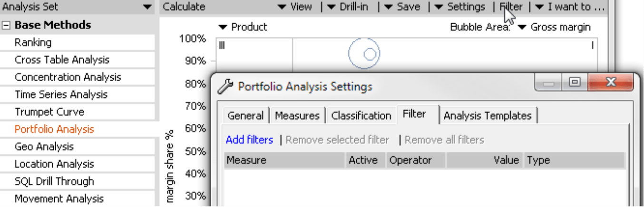Click Filter in the top toolbar
The width and height of the screenshot is (644, 207).
511,7
